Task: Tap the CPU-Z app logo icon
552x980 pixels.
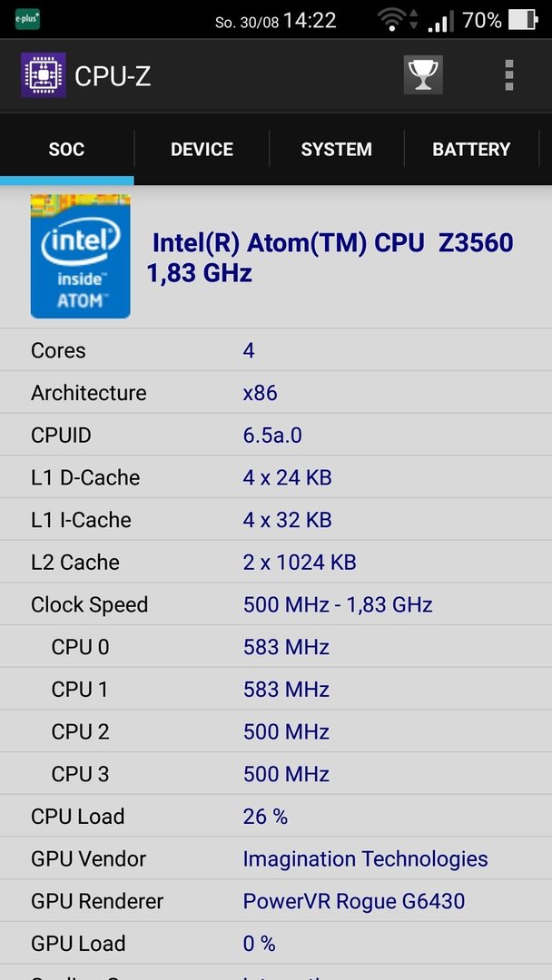Action: pos(44,75)
